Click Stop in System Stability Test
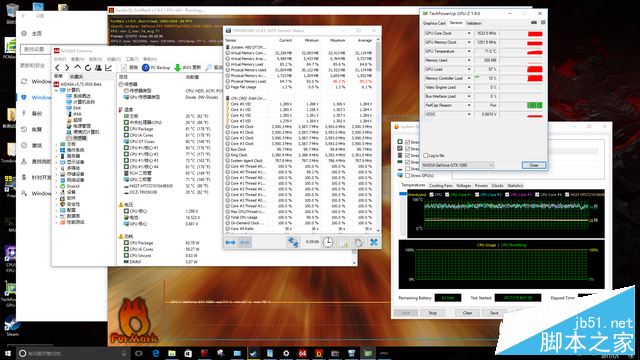Image resolution: width=640 pixels, height=360 pixels. tap(432, 313)
